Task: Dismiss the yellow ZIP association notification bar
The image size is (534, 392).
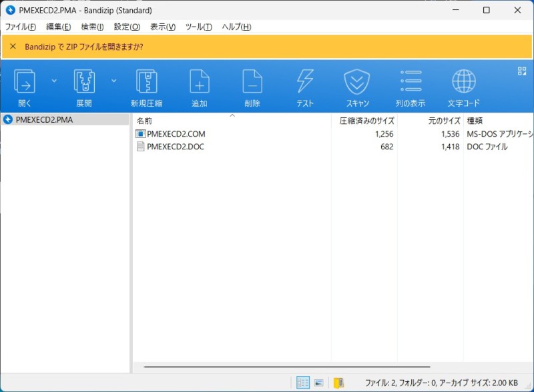Action: tap(13, 47)
